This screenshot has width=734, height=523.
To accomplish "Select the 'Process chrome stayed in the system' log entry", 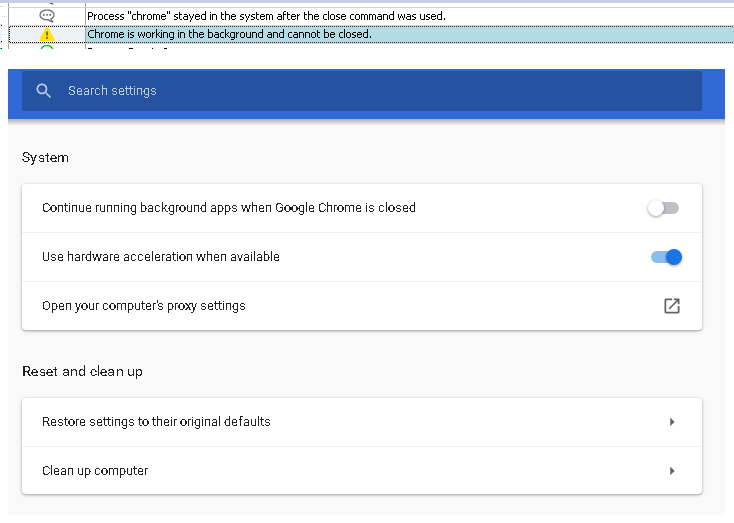I will point(266,16).
